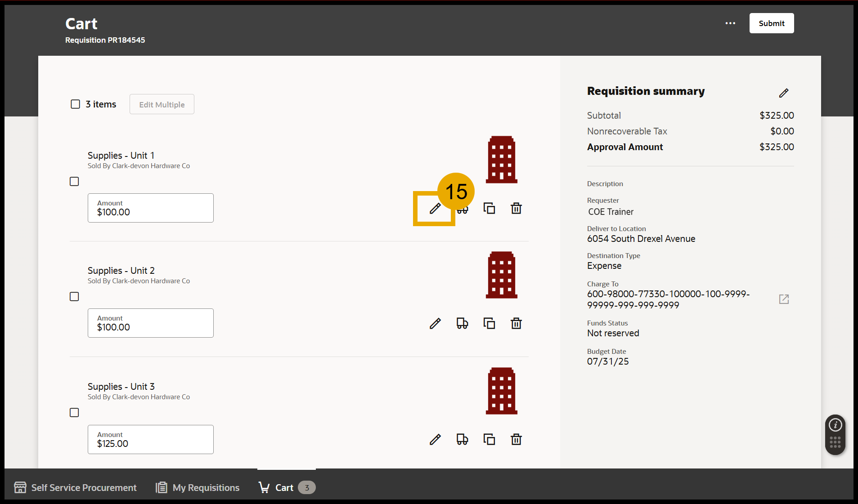Switch to My Requisitions tab

click(198, 488)
